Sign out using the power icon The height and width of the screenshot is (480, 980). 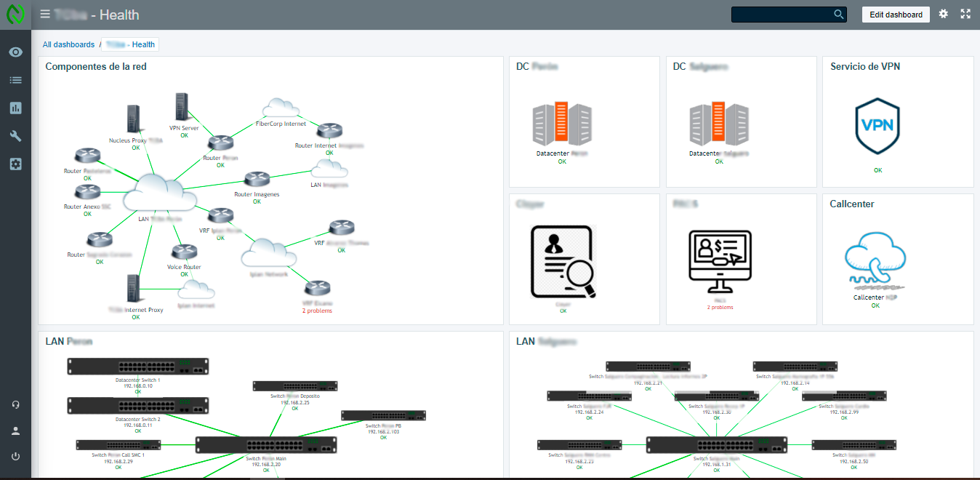pyautogui.click(x=15, y=457)
